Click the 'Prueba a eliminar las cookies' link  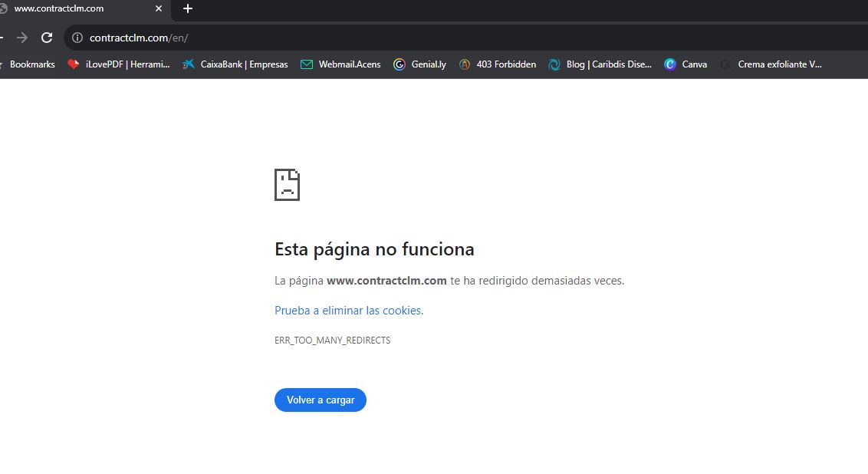click(349, 311)
